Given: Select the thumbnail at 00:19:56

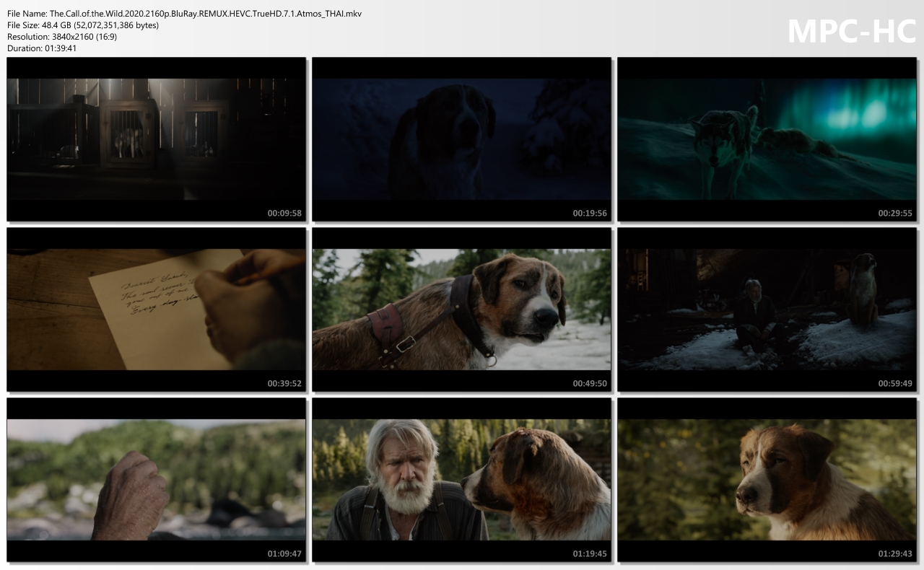Looking at the screenshot, I should (461, 139).
